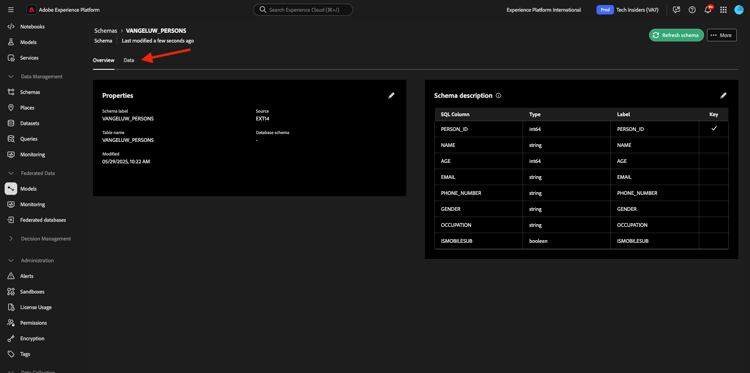The width and height of the screenshot is (750, 373).
Task: Open Sandboxes in the sidebar
Action: 32,292
